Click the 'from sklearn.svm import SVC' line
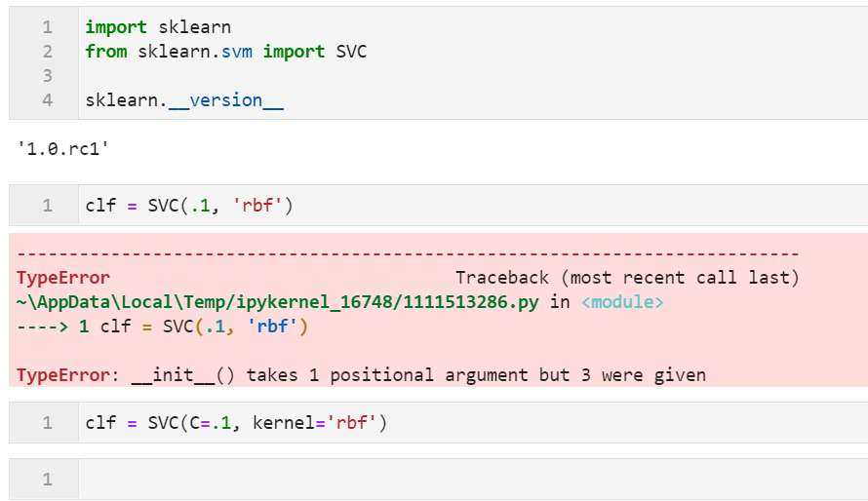This screenshot has width=868, height=501. coord(226,52)
